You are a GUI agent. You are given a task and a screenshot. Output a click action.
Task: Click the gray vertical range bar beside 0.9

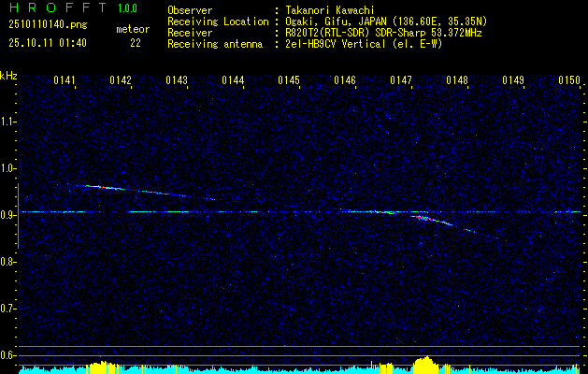click(18, 216)
